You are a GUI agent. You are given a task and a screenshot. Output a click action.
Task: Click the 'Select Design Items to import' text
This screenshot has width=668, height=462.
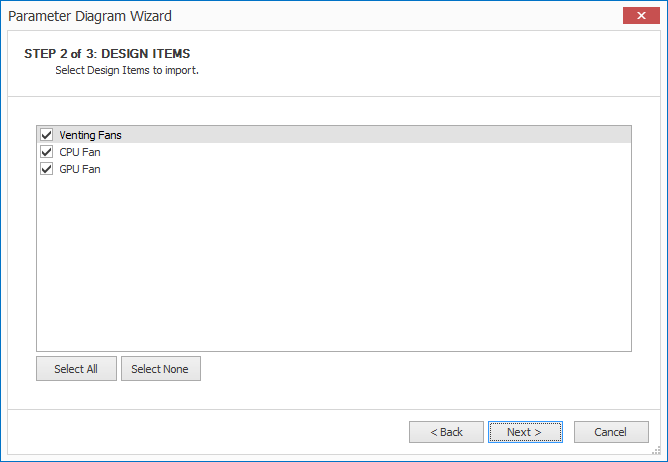(x=127, y=71)
